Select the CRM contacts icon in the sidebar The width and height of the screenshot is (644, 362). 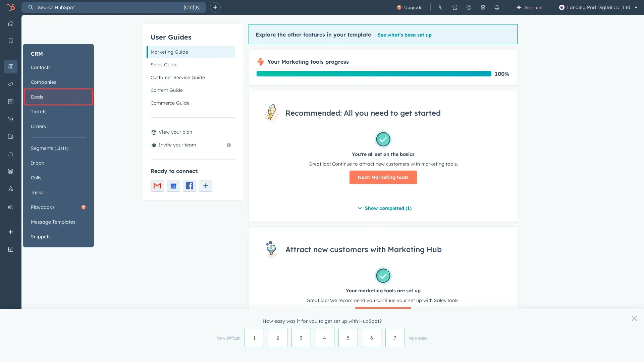click(10, 67)
